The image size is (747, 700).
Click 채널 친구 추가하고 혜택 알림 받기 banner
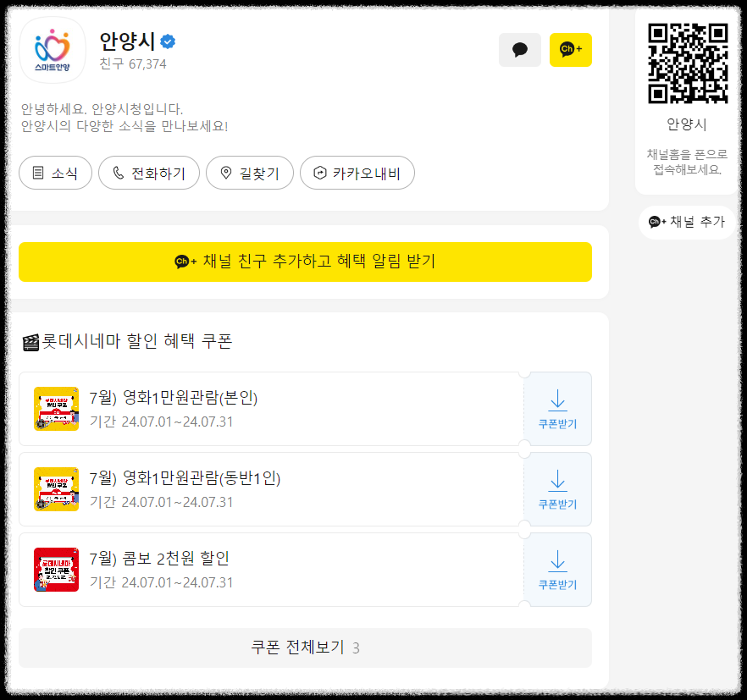306,262
